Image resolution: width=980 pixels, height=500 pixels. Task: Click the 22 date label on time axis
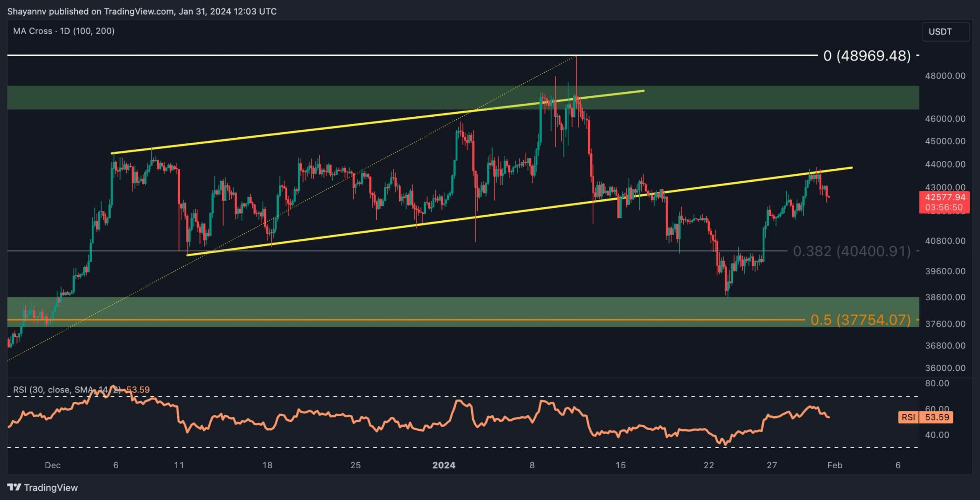[709, 465]
